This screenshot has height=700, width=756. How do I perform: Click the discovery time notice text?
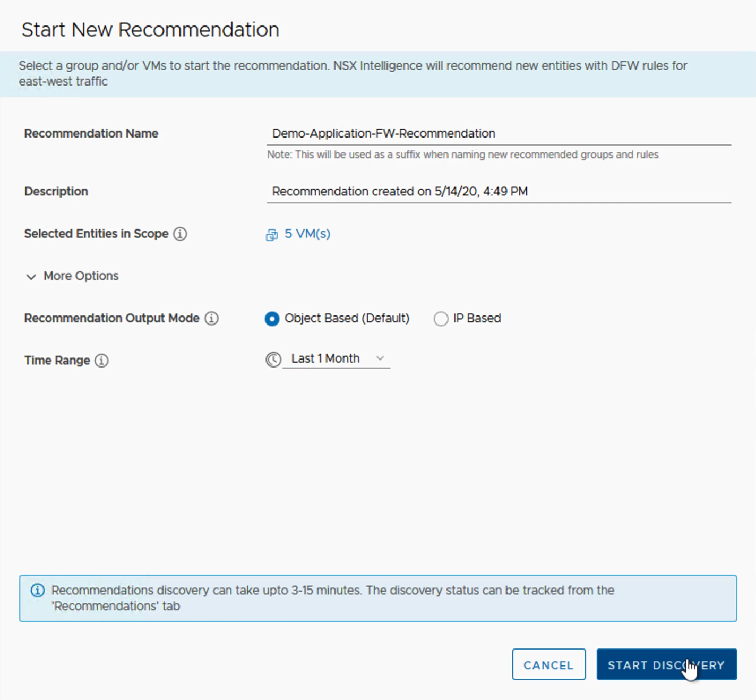point(333,598)
